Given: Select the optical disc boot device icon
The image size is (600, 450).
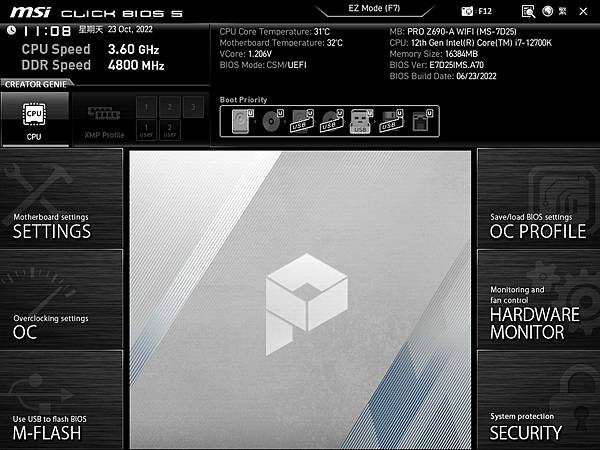Looking at the screenshot, I should click(272, 121).
